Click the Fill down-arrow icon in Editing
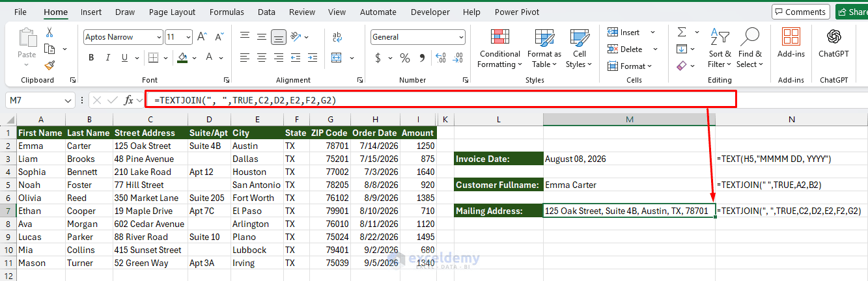Image resolution: width=868 pixels, height=281 pixels. tap(682, 49)
